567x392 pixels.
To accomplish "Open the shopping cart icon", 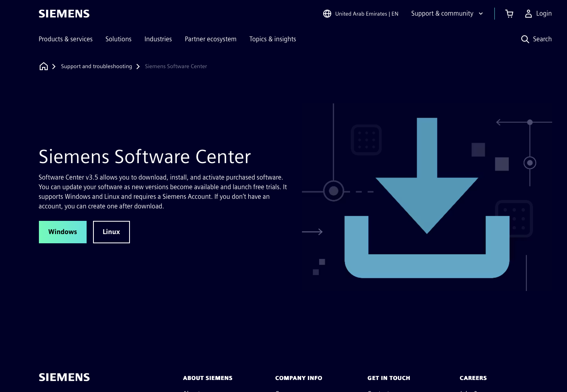I will [509, 14].
